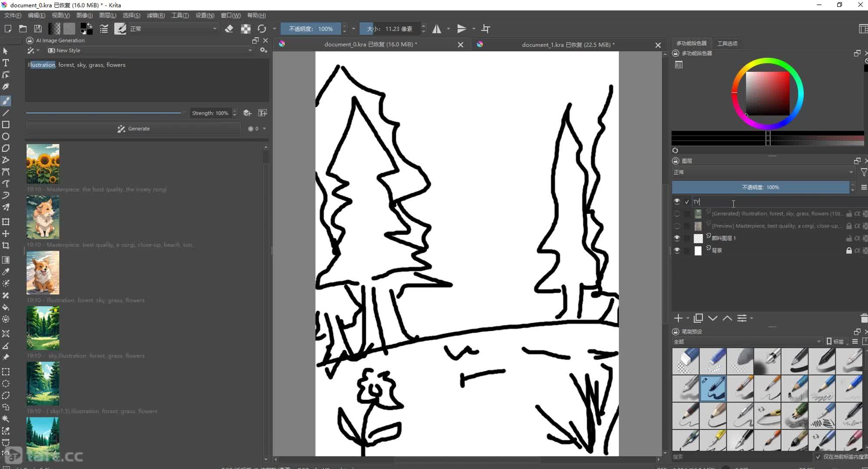Select the Freehand Brush tool
Viewport: 868px width, 469px height.
click(6, 101)
